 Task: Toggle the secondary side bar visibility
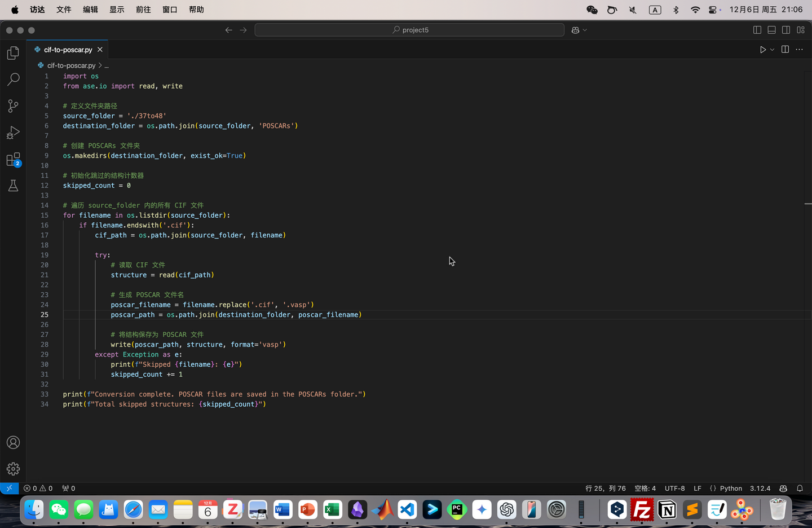pyautogui.click(x=786, y=30)
